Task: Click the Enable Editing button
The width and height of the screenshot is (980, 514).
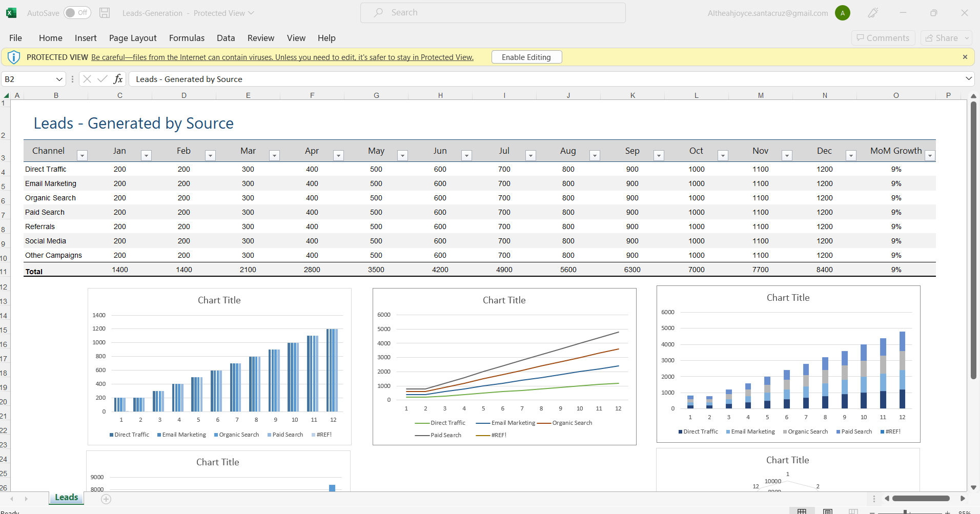Action: click(526, 57)
